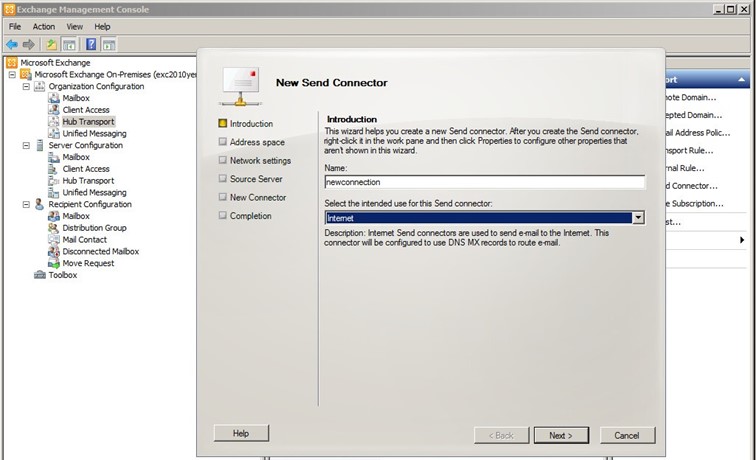The height and width of the screenshot is (460, 756).
Task: Collapse the Server Configuration tree node
Action: click(x=27, y=145)
